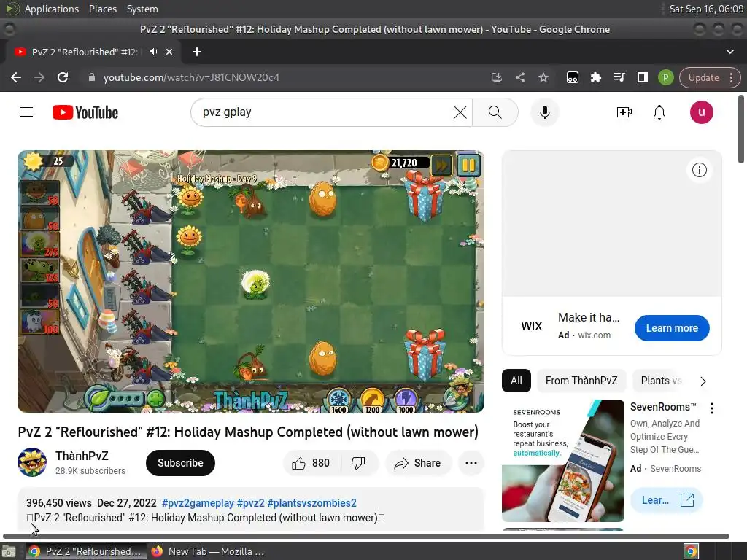Go back with Chrome's back arrow

pos(16,77)
